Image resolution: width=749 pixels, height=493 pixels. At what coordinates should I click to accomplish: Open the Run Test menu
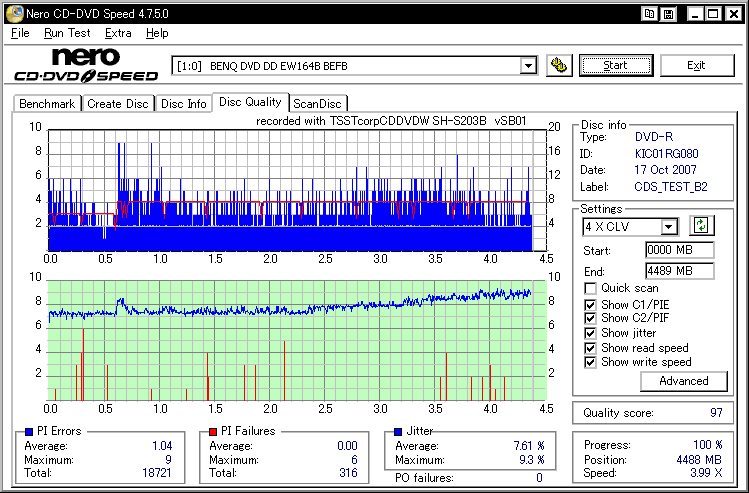click(x=67, y=33)
